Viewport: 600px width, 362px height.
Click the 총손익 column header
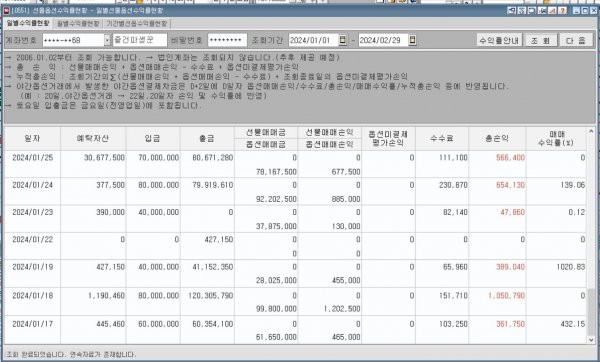pos(497,139)
